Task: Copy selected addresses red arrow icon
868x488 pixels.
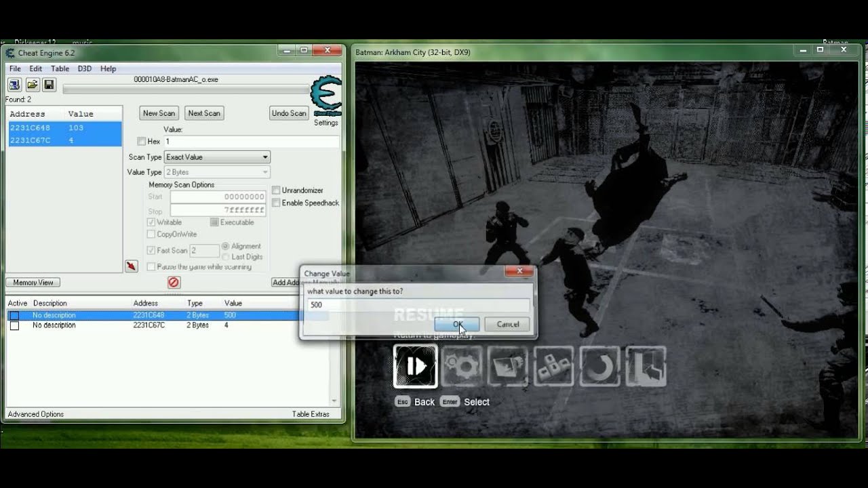Action: 132,266
